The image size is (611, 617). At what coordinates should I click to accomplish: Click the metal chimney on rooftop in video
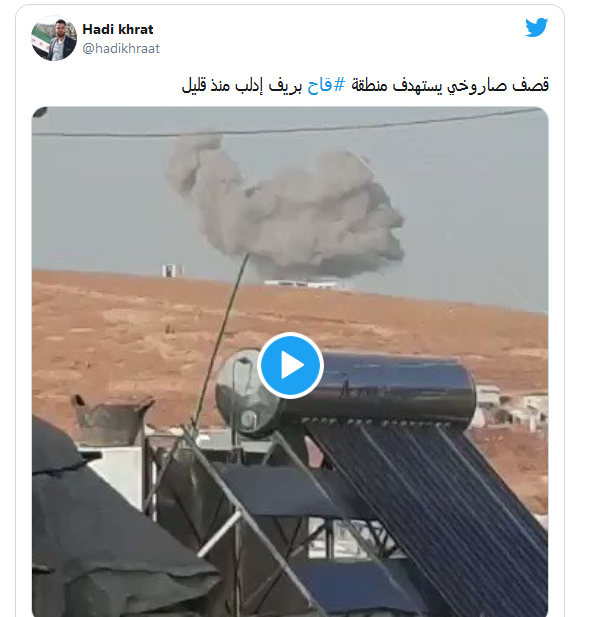pyautogui.click(x=112, y=419)
